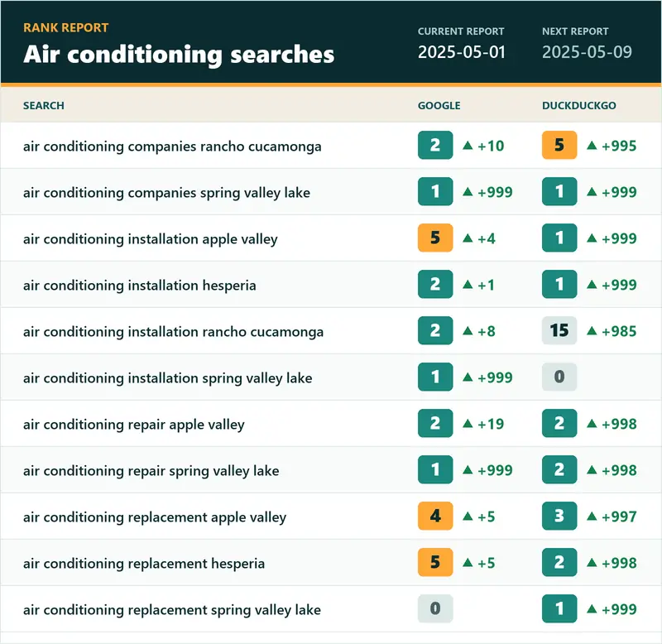662x644 pixels.
Task: Click Google rank badge 2 for installation hesperia
Action: (x=435, y=284)
